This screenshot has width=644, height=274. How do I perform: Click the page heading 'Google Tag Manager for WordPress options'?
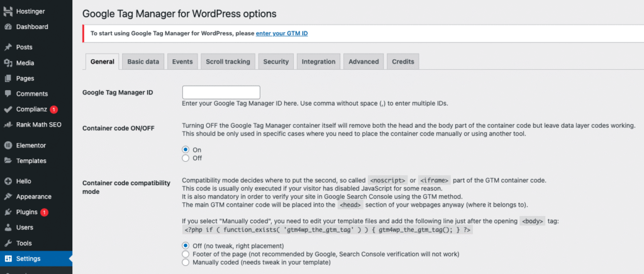click(179, 14)
